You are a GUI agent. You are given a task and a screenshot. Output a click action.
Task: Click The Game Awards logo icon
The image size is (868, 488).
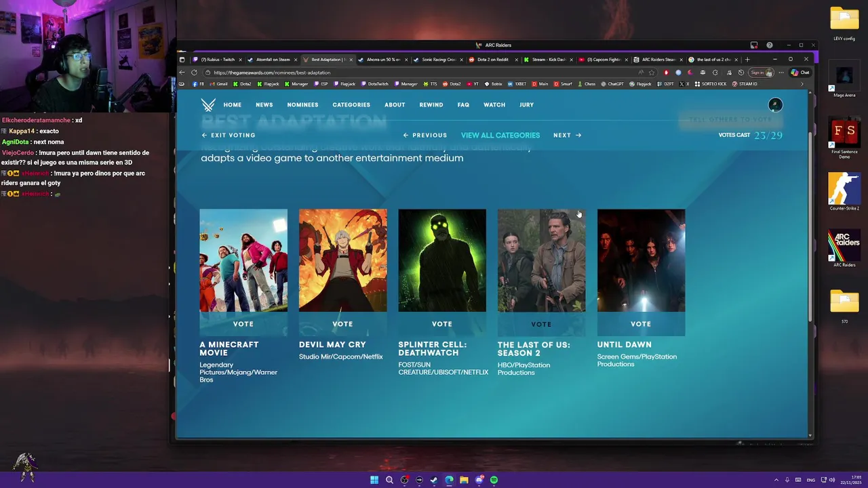[x=208, y=104]
